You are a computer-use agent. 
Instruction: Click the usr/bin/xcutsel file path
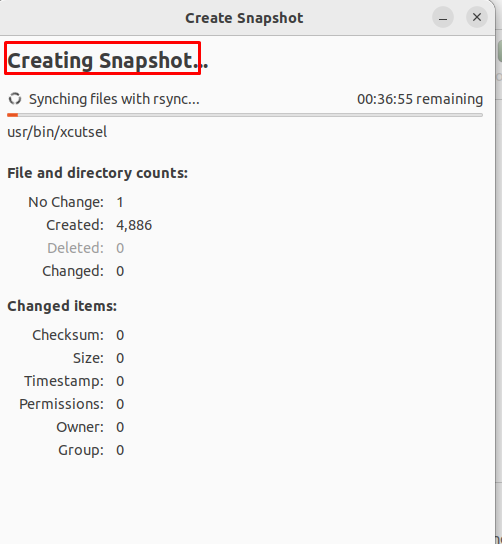point(57,132)
